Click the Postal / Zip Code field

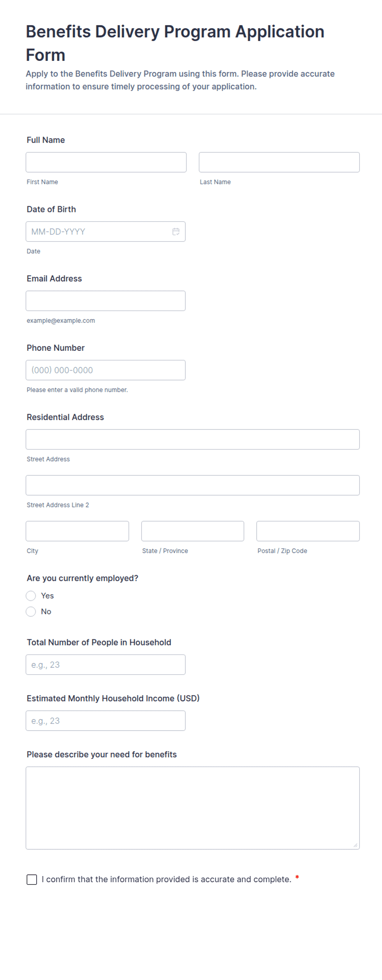(308, 531)
